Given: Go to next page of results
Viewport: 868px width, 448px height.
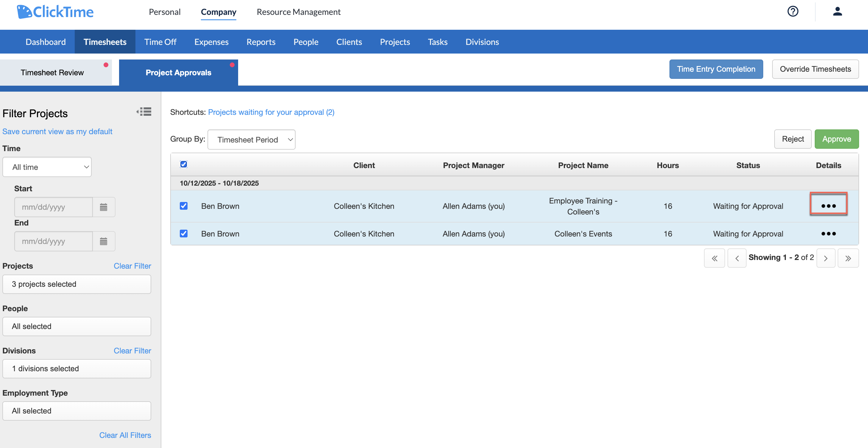Looking at the screenshot, I should [x=825, y=258].
